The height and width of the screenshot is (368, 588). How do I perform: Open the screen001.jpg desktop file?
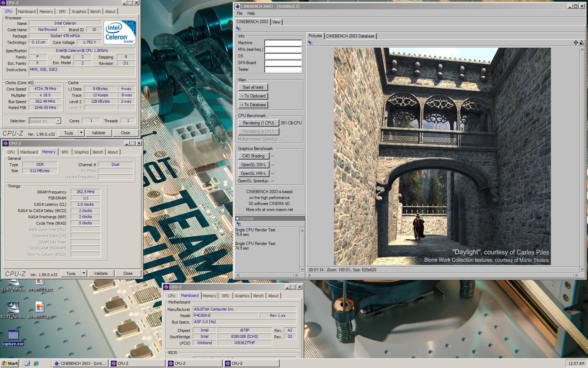pos(40,285)
